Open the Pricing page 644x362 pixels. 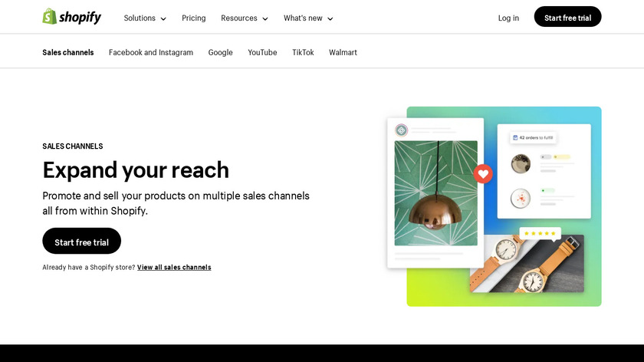(x=194, y=18)
